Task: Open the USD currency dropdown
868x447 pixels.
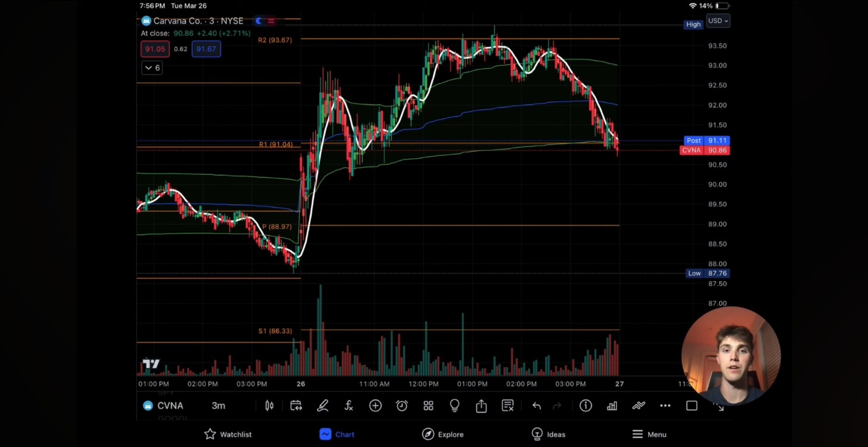Action: pyautogui.click(x=718, y=21)
